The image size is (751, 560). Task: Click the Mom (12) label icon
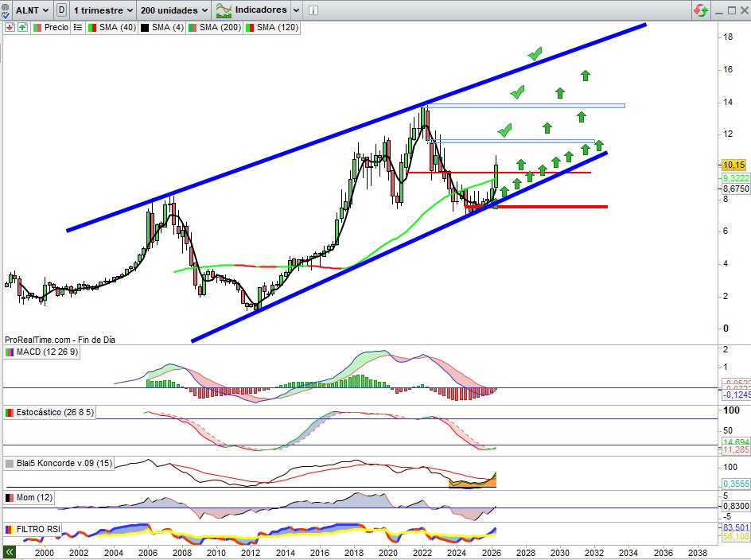9,498
